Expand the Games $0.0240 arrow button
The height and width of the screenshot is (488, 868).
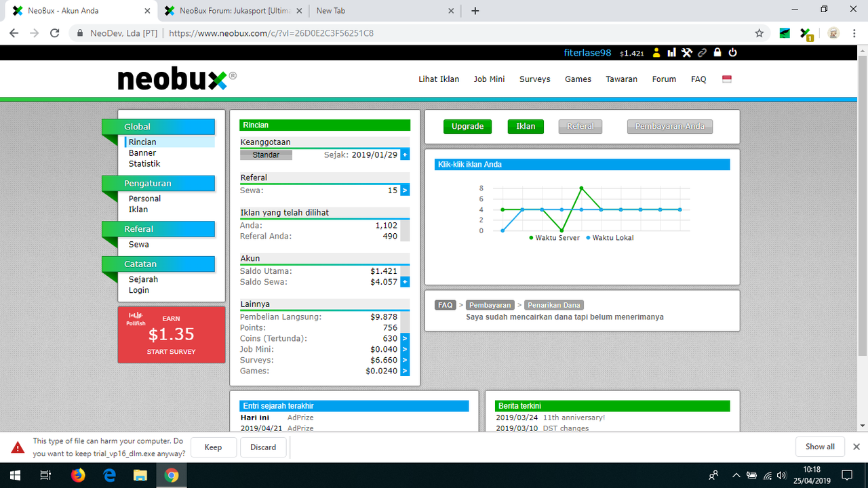pos(405,371)
